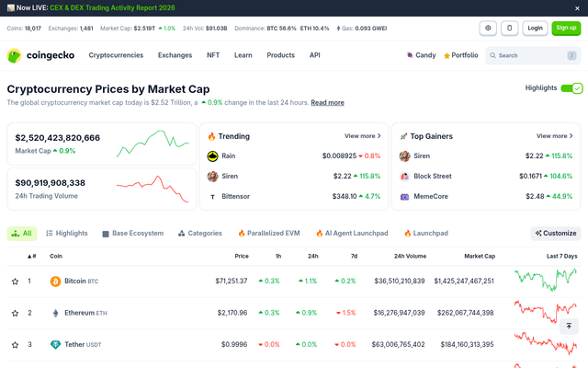The height and width of the screenshot is (368, 588).
Task: Open the API nav menu
Action: 314,55
